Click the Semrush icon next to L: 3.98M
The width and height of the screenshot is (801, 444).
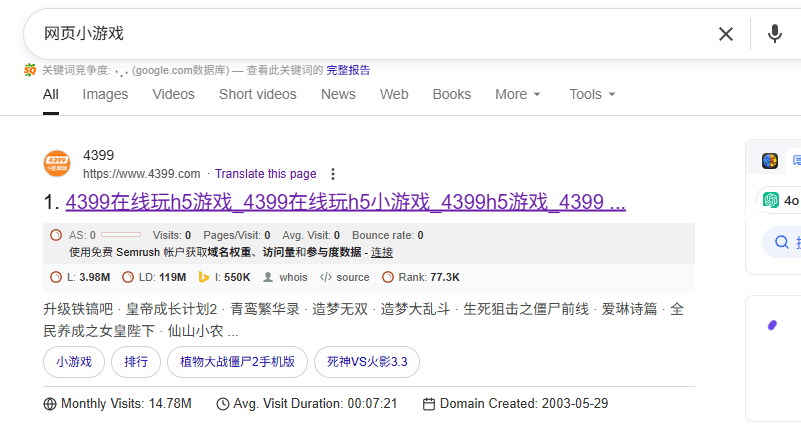(x=56, y=277)
